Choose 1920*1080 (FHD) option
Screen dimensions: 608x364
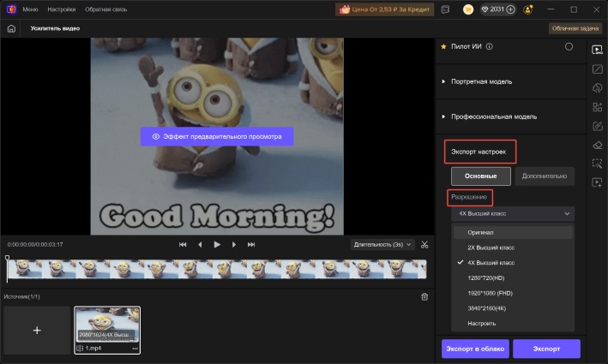(513, 293)
